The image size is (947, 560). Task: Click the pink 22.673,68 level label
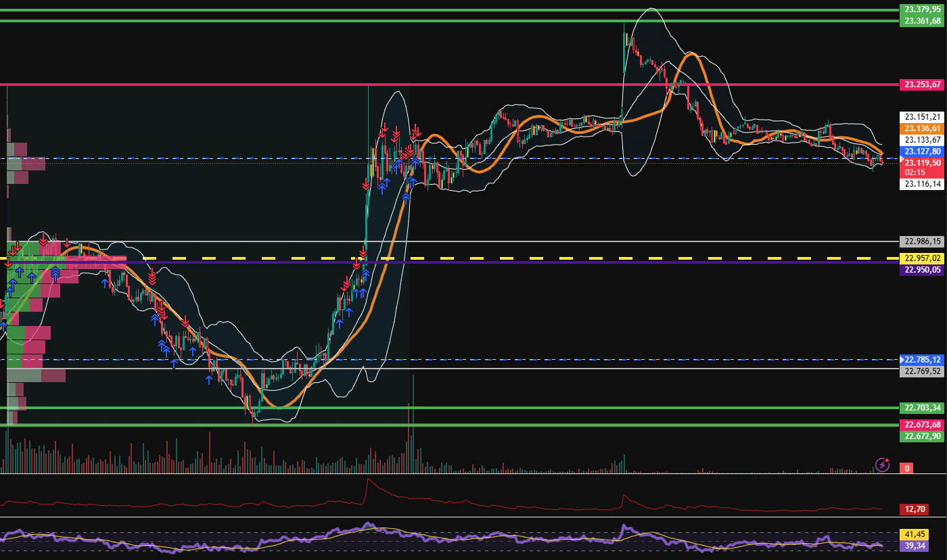(x=923, y=424)
